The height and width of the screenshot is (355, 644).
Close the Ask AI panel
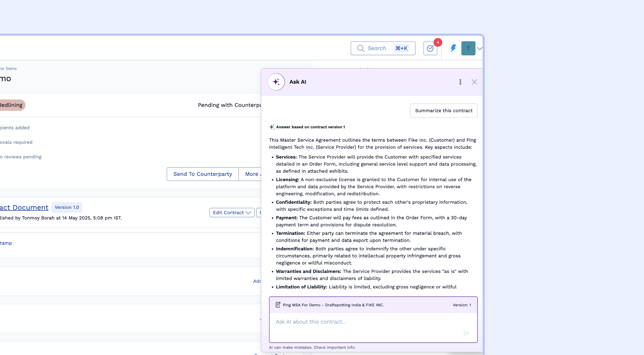(x=474, y=82)
